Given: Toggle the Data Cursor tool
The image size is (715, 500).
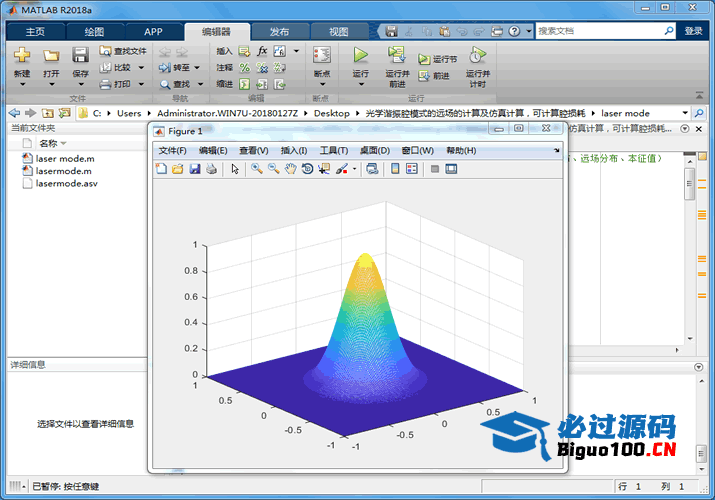Looking at the screenshot, I should point(324,169).
